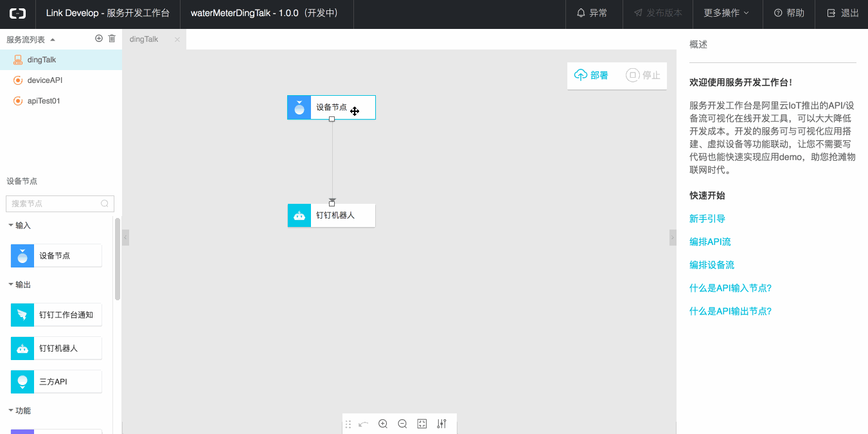The height and width of the screenshot is (434, 868).
Task: Collapse the 输入 node category
Action: pos(12,225)
